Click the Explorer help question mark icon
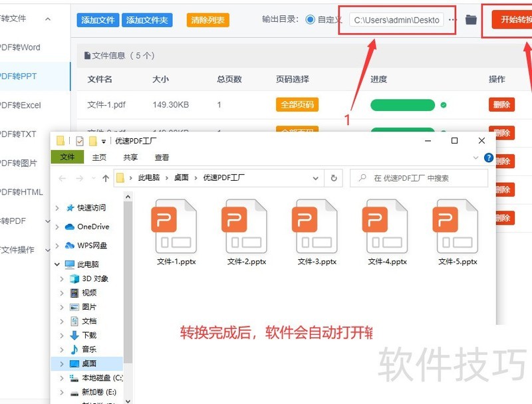532x404 pixels. tap(488, 157)
